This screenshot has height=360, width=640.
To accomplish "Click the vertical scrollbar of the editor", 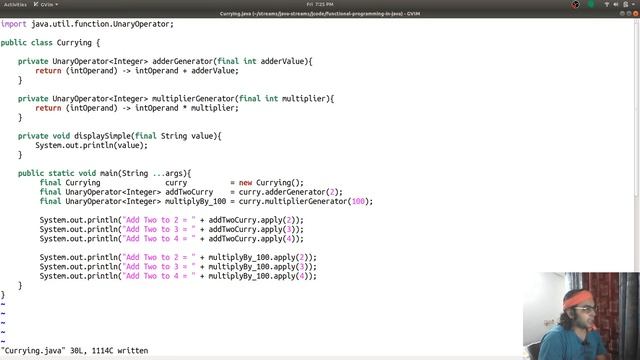I will click(x=637, y=146).
